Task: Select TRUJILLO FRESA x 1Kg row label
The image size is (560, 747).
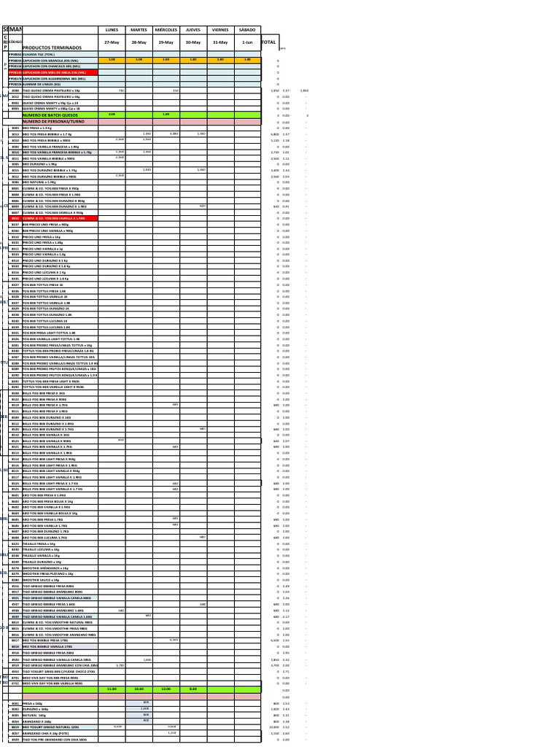Action: click(x=60, y=543)
